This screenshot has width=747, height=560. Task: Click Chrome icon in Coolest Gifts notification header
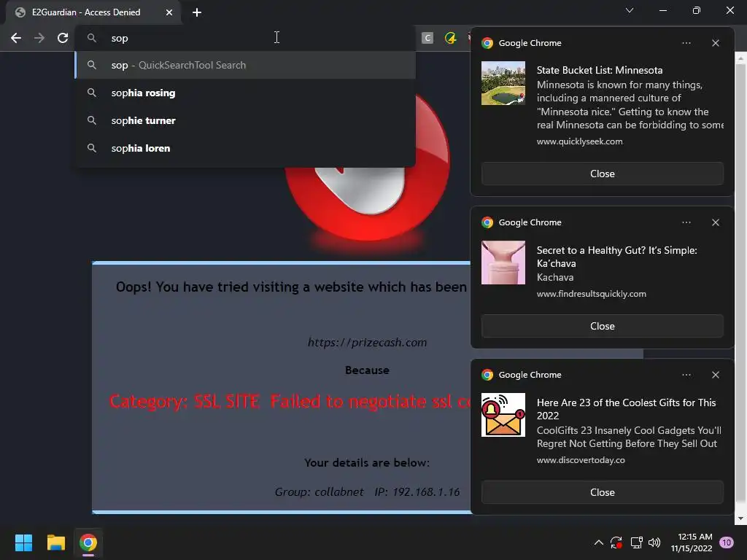pyautogui.click(x=487, y=375)
